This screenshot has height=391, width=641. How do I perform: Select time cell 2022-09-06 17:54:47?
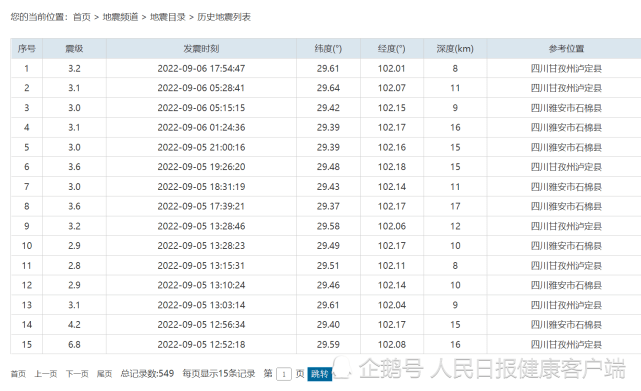point(201,68)
